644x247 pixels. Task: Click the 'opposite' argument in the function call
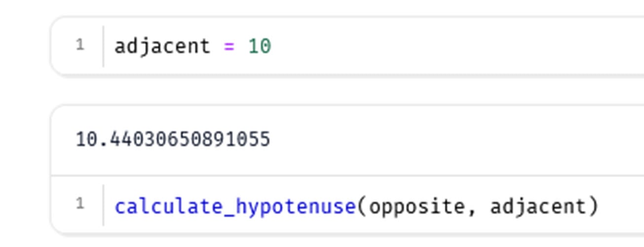pyautogui.click(x=417, y=206)
